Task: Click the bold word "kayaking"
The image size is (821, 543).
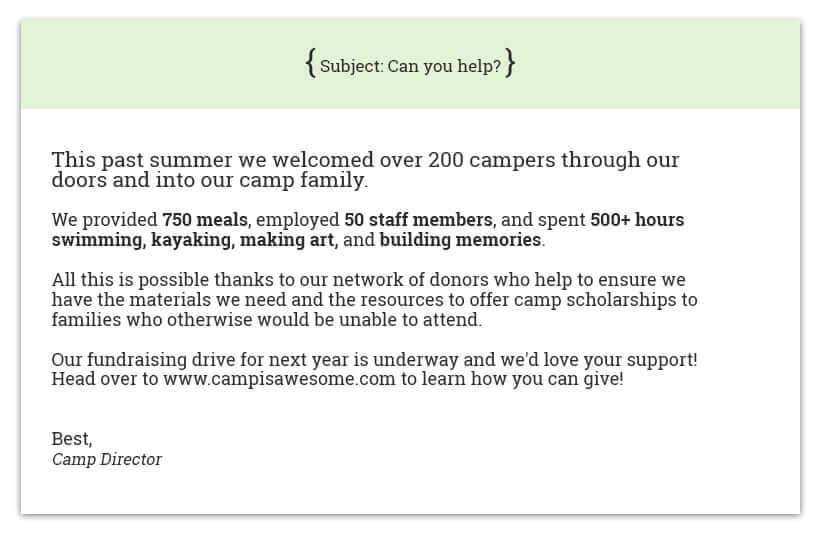Action: click(193, 240)
